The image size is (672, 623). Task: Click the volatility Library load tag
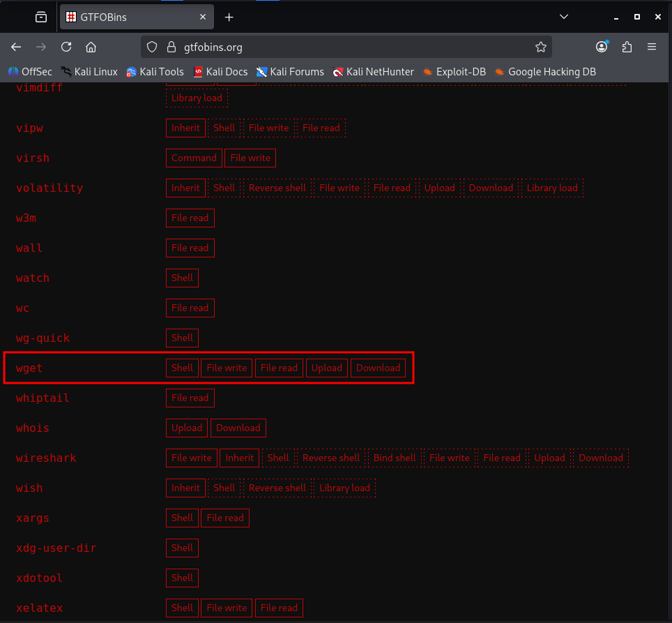coord(552,188)
